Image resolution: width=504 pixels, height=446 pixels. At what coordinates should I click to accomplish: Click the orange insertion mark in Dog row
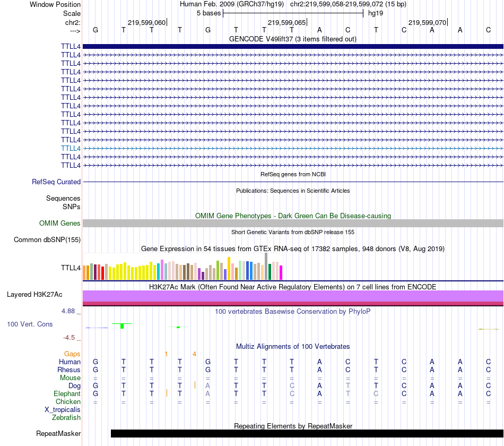point(195,385)
